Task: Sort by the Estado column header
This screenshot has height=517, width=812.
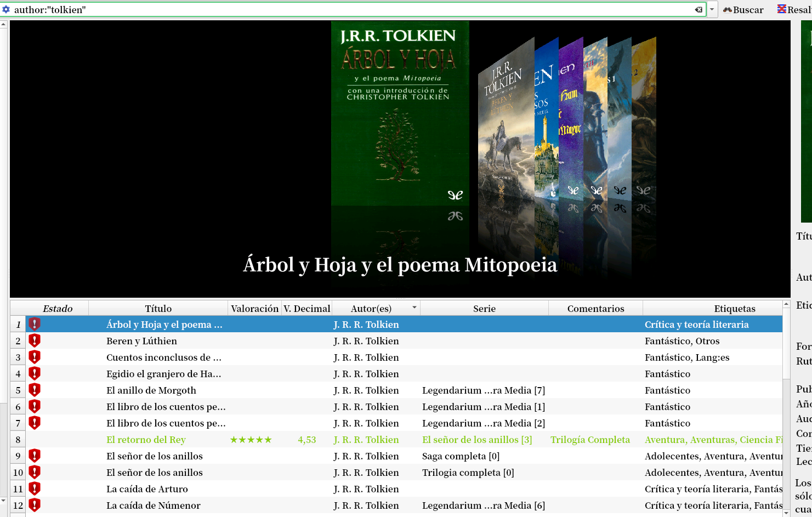Action: point(58,308)
